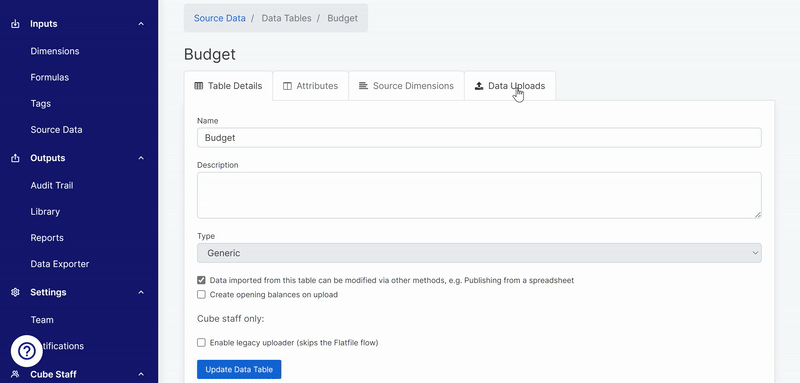Viewport: 800px width, 383px height.
Task: Open Reports in the sidebar
Action: tap(47, 238)
